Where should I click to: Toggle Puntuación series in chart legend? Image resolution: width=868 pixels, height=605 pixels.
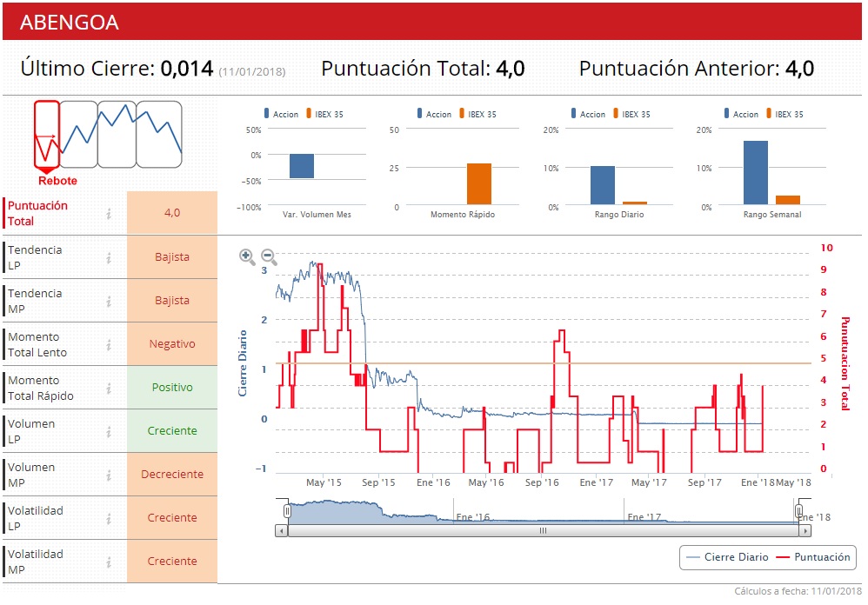click(x=813, y=557)
